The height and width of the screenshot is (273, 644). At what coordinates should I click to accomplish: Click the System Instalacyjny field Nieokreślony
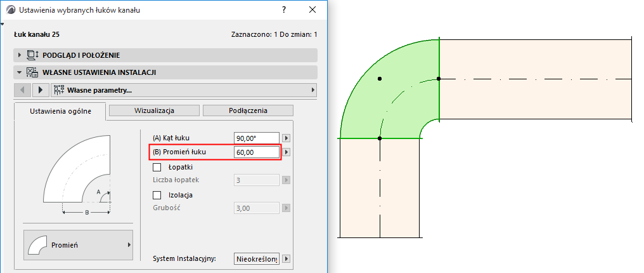[x=257, y=259]
